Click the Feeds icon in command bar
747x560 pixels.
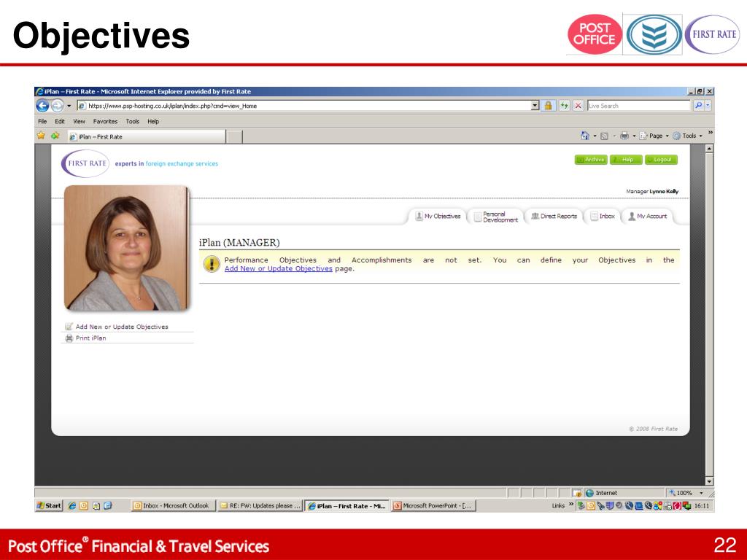pos(604,136)
